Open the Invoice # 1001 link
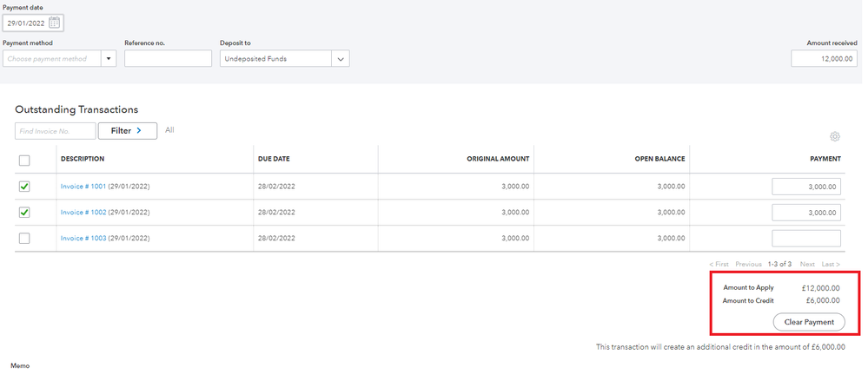 click(x=83, y=187)
